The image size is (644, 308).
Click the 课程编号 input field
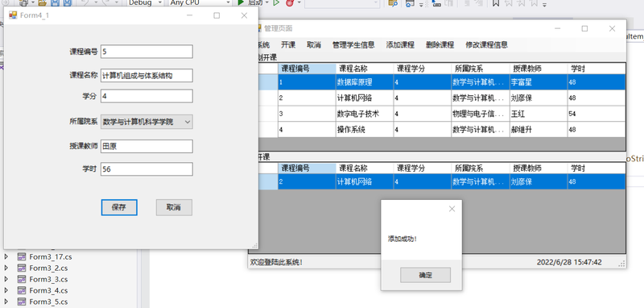(147, 52)
